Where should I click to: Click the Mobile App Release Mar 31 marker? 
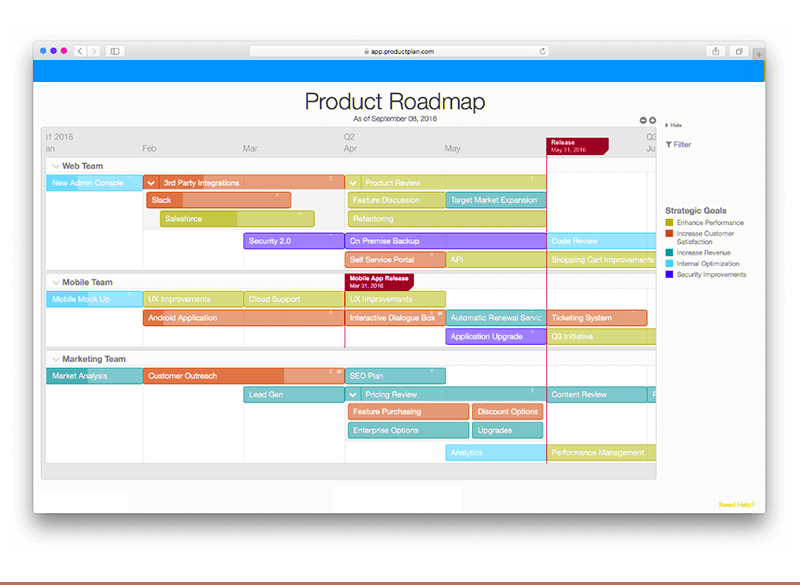pos(377,281)
